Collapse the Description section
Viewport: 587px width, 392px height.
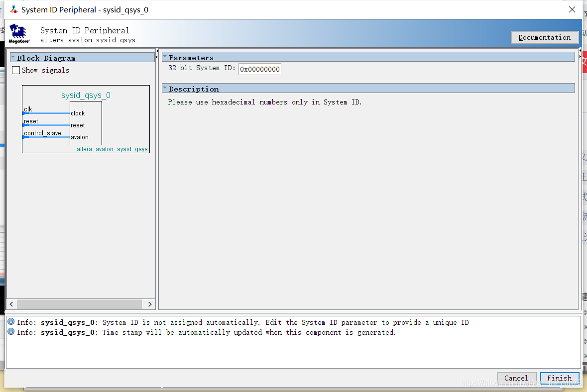165,89
